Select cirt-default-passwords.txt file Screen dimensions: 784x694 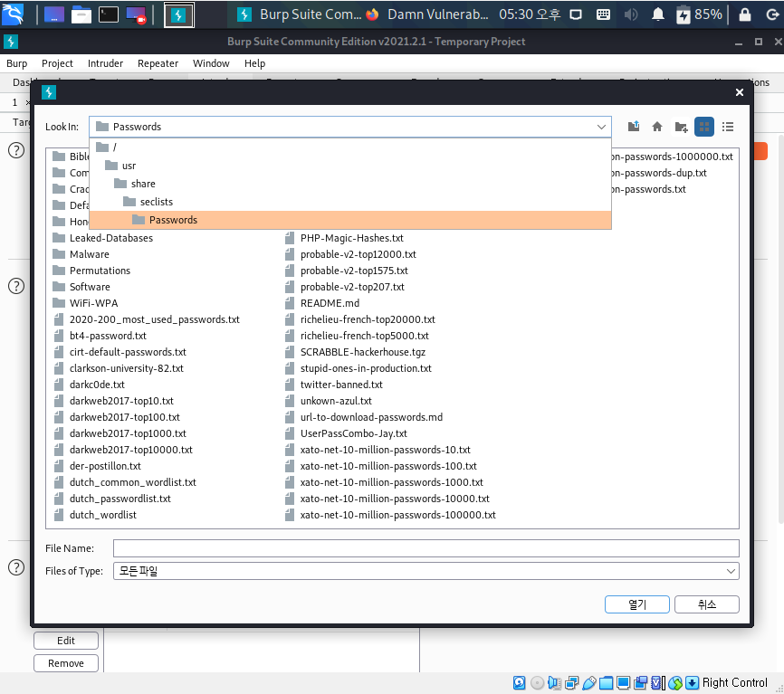coord(120,352)
